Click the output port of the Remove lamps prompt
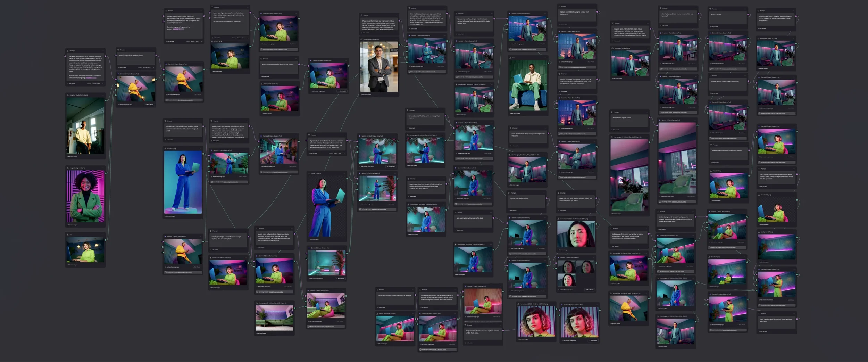 pyautogui.click(x=156, y=55)
